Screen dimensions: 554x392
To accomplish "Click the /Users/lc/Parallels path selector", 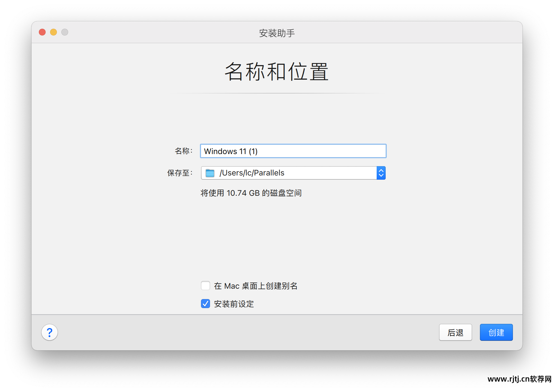I will (x=293, y=173).
